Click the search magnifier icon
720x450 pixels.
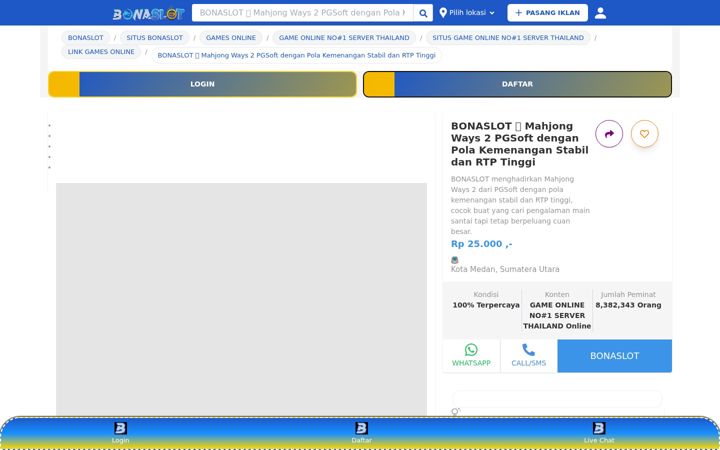(x=423, y=13)
